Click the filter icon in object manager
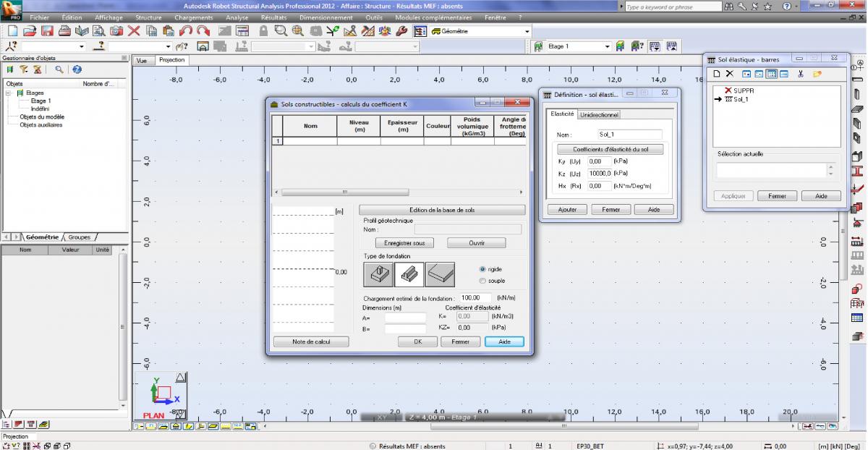This screenshot has height=450, width=868. [24, 69]
